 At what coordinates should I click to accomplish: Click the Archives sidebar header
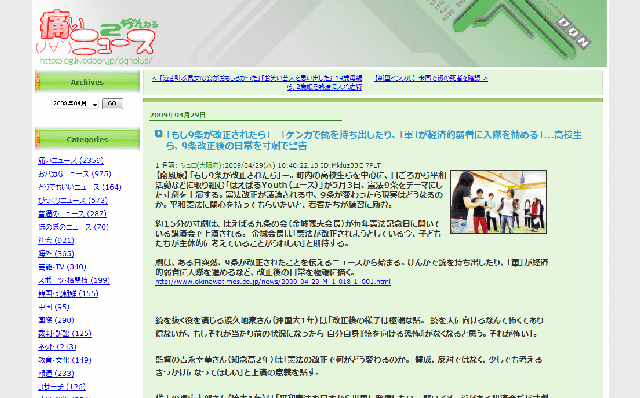click(x=87, y=82)
